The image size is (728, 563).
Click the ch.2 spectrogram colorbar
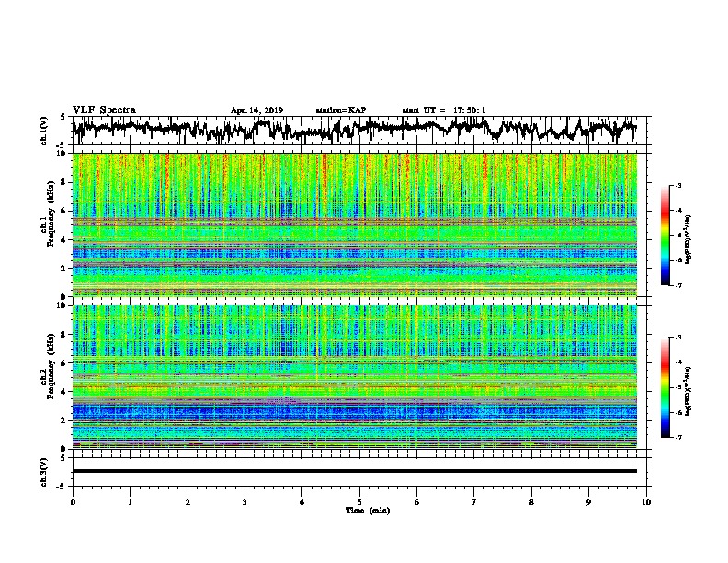665,387
